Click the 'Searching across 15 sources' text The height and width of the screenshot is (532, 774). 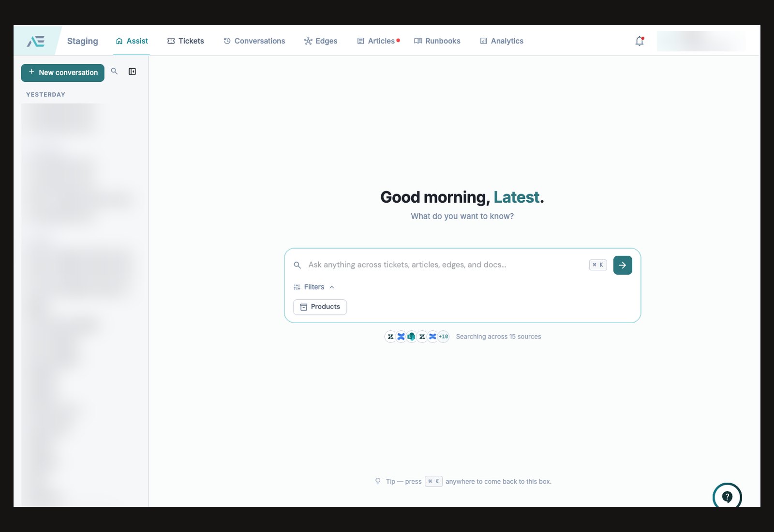498,337
